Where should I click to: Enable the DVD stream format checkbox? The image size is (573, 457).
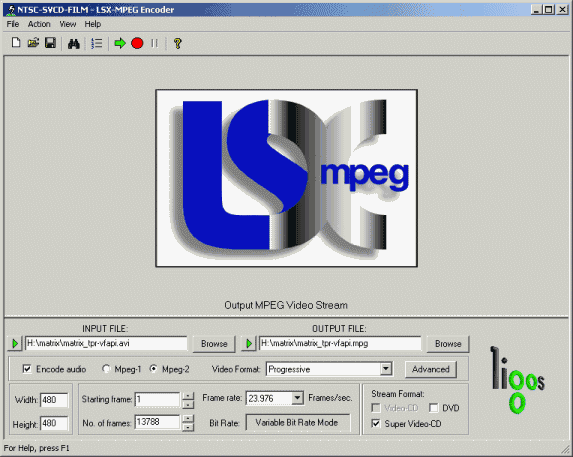[x=434, y=408]
